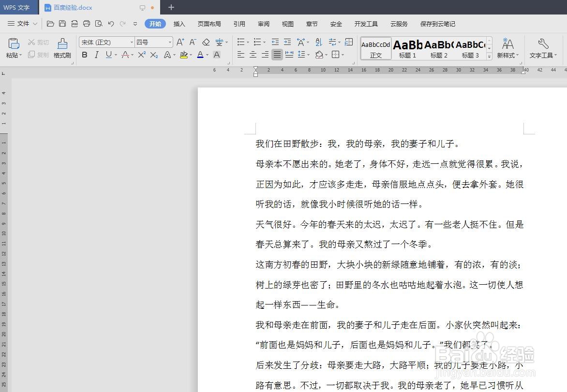
Task: Open file using the folder icon
Action: tap(50, 24)
